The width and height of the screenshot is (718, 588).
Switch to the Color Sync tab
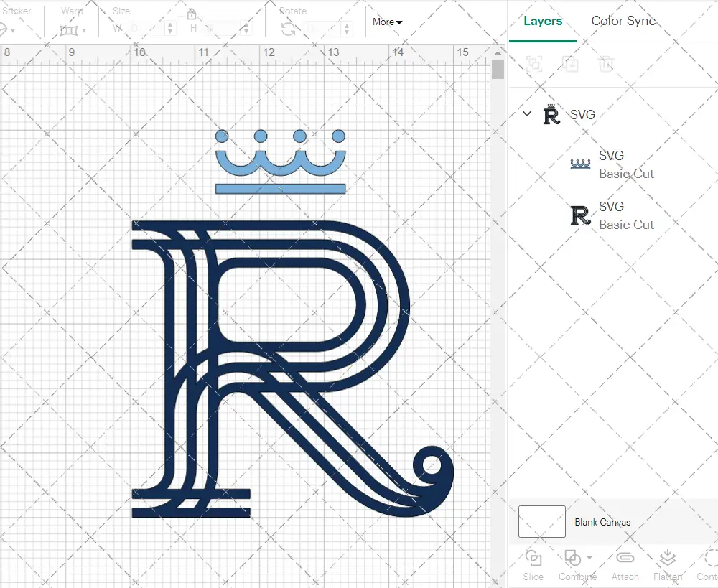pyautogui.click(x=623, y=21)
